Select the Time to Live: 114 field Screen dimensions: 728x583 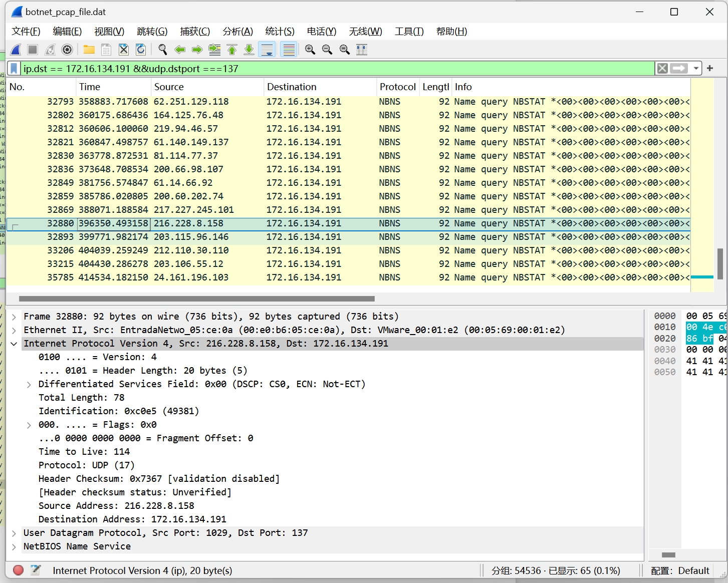[84, 452]
